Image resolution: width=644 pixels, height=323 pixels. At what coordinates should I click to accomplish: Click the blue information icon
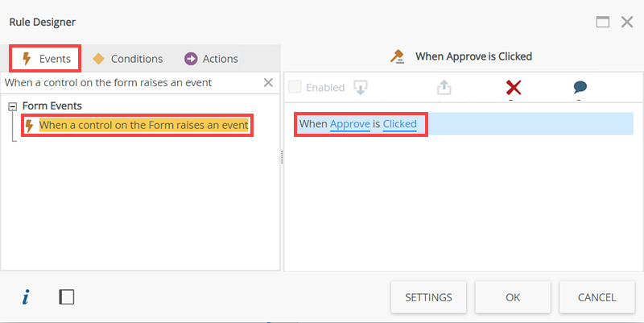(x=26, y=297)
